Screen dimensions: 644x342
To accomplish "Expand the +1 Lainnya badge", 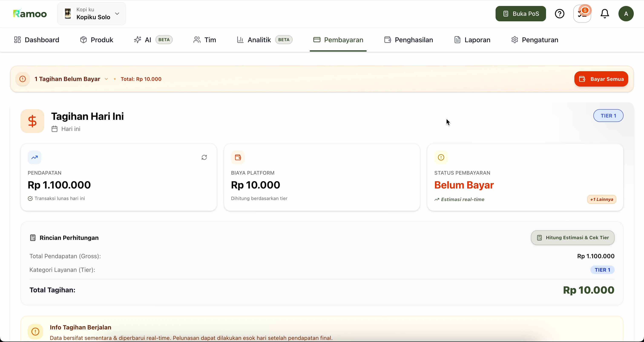I will tap(601, 200).
